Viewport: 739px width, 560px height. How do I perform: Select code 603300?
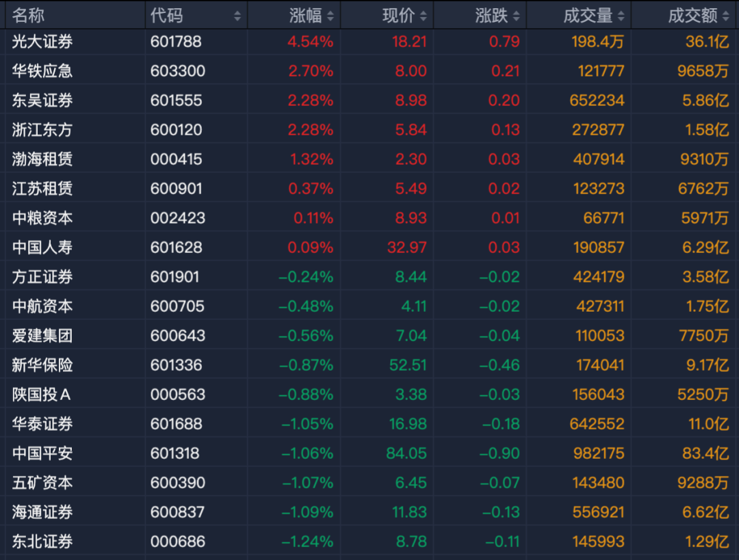point(178,70)
